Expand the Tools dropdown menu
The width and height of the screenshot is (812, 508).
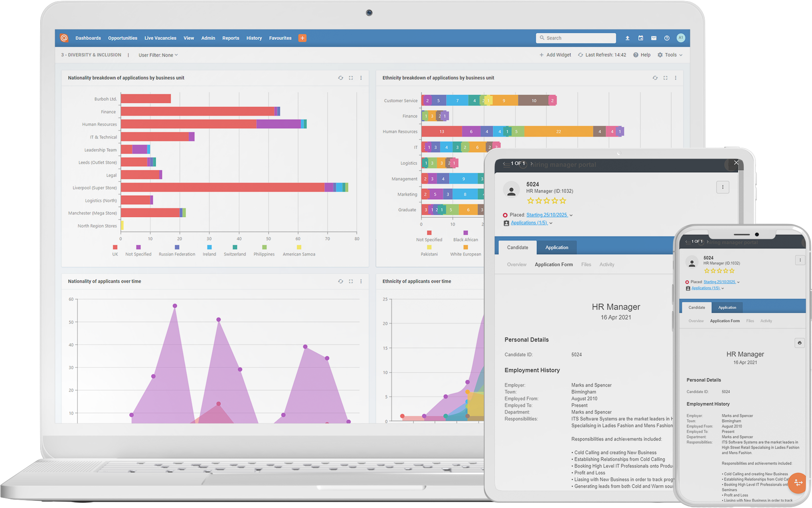pos(670,55)
